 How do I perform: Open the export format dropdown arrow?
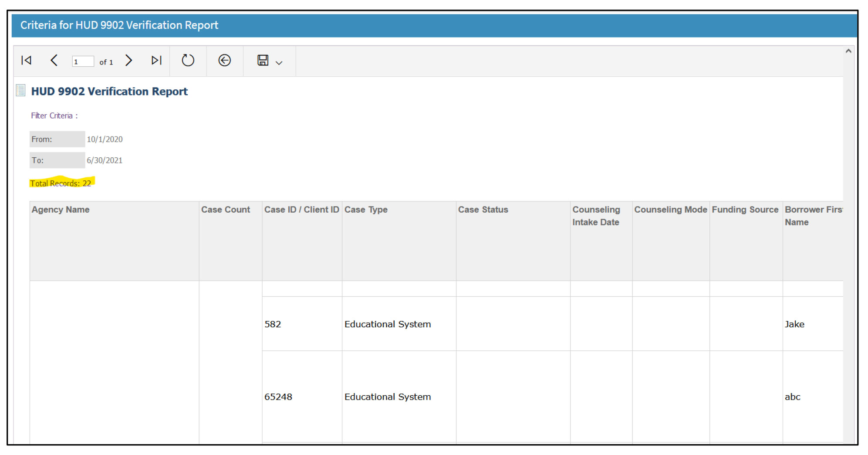click(x=279, y=63)
